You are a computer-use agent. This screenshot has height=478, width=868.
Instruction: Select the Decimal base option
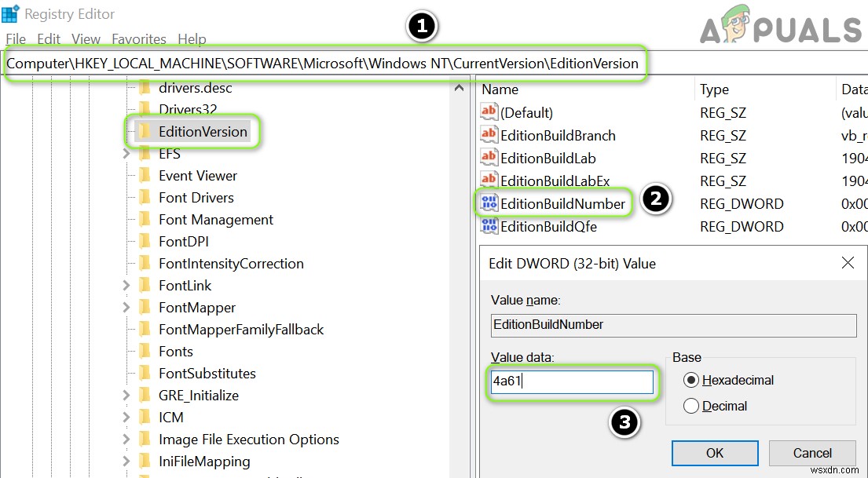click(691, 406)
